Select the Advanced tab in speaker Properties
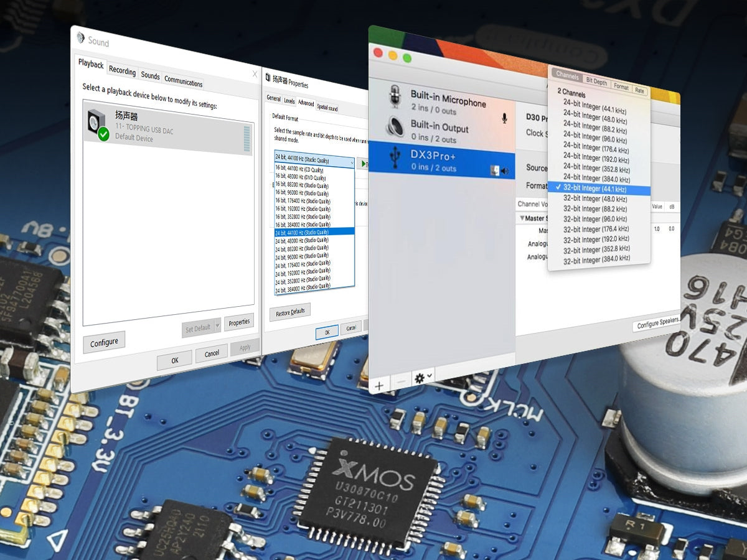 [x=306, y=103]
